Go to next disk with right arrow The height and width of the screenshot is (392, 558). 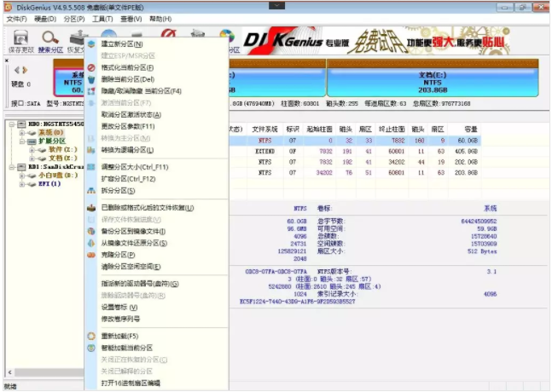pos(25,71)
